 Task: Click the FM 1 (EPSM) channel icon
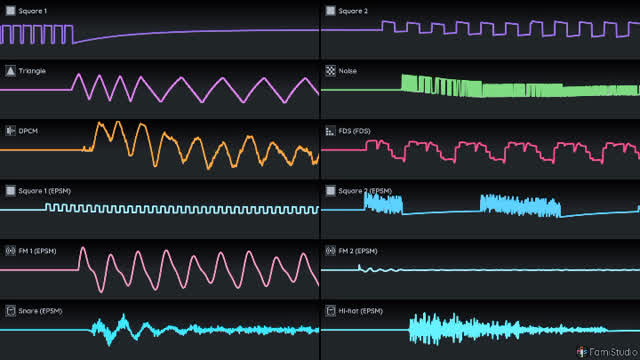pos(10,251)
